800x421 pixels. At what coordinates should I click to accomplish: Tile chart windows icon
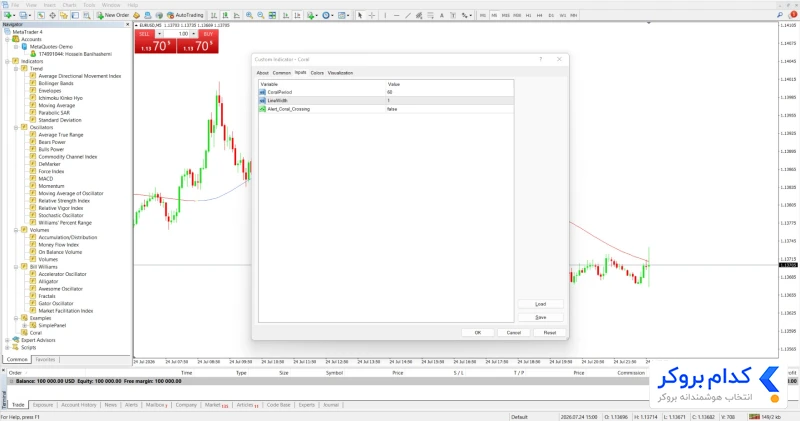click(272, 15)
